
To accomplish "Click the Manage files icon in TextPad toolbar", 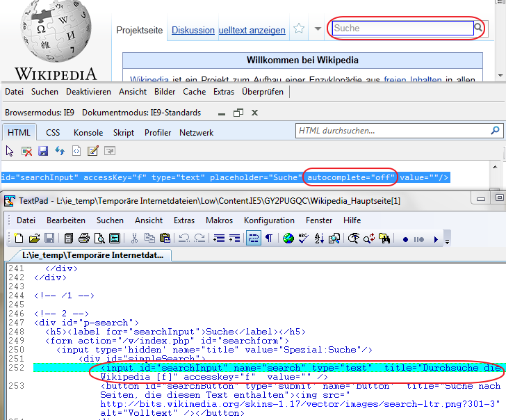I will tap(68, 239).
